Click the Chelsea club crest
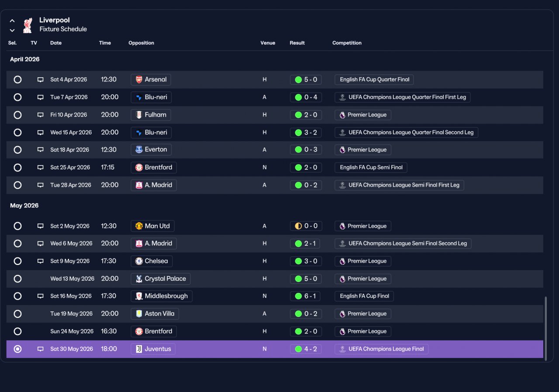The height and width of the screenshot is (392, 559). tap(139, 261)
